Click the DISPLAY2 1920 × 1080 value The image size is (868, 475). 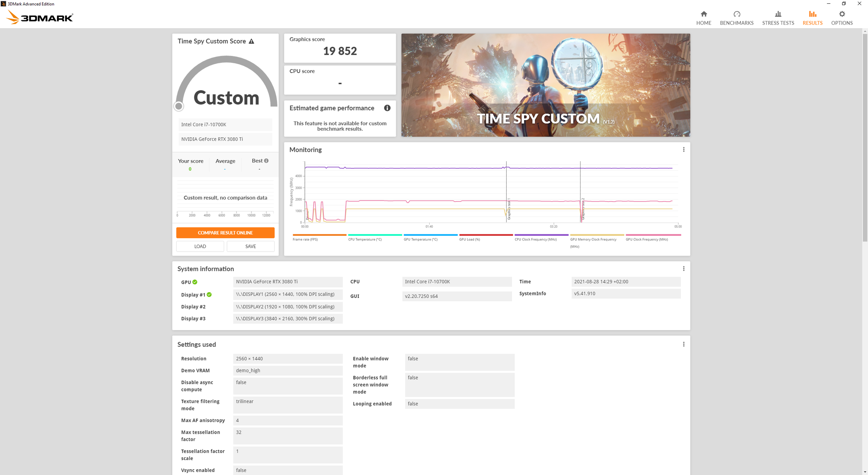288,307
